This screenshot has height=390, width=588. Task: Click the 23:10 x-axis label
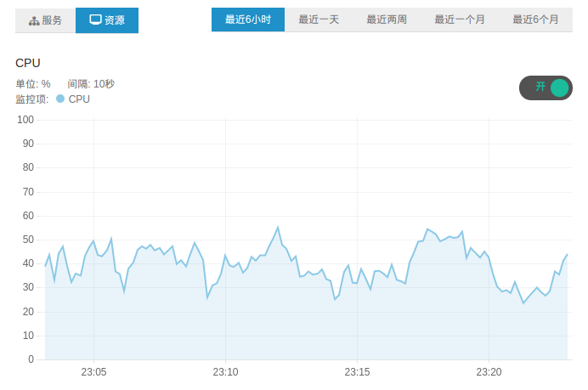[x=225, y=372]
